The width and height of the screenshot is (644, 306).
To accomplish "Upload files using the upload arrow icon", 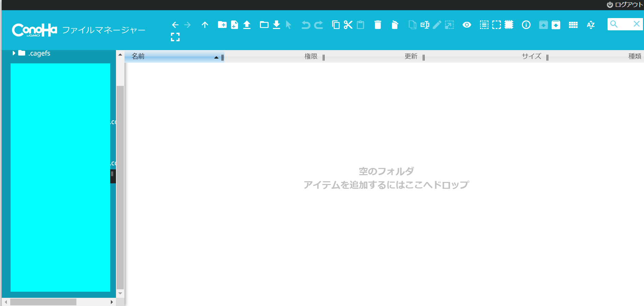I will coord(247,25).
